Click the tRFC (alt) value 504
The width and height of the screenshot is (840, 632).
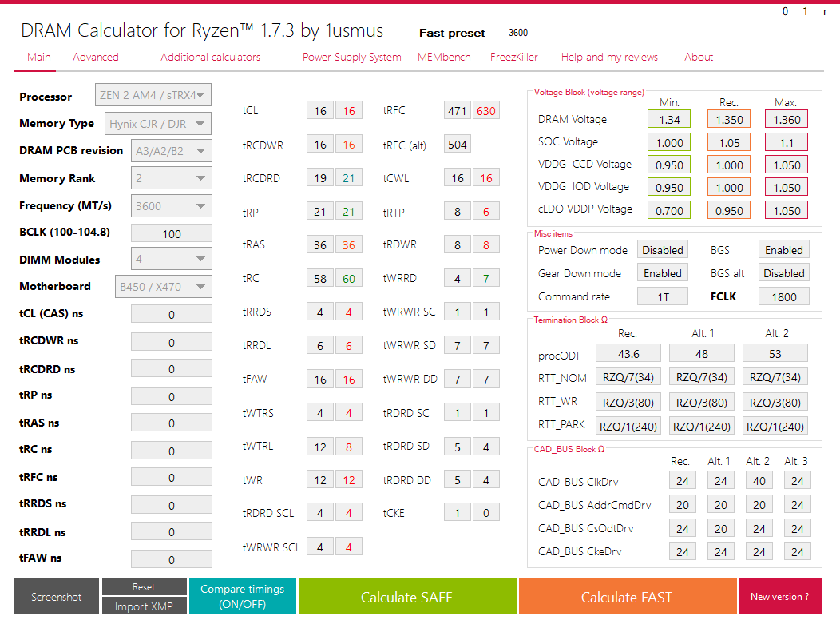pyautogui.click(x=458, y=144)
